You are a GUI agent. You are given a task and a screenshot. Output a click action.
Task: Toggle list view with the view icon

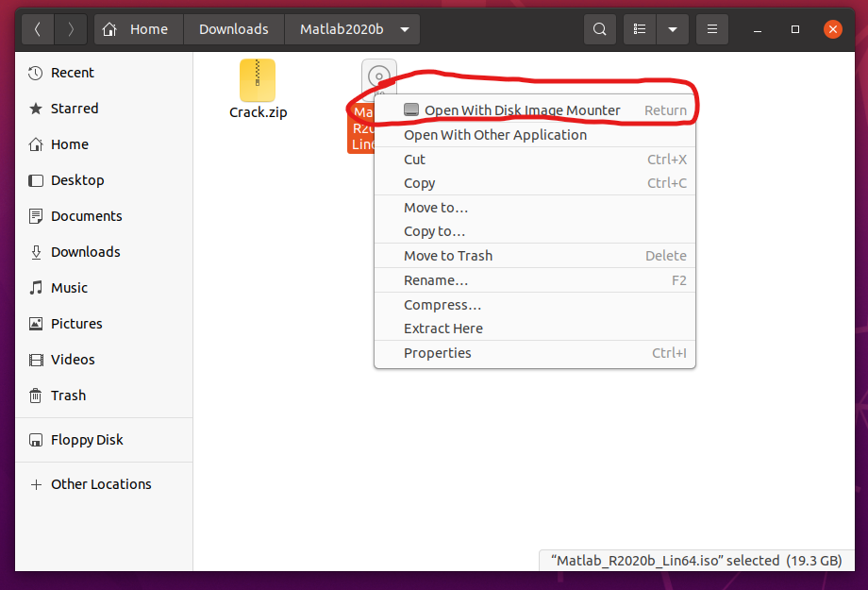pos(640,29)
